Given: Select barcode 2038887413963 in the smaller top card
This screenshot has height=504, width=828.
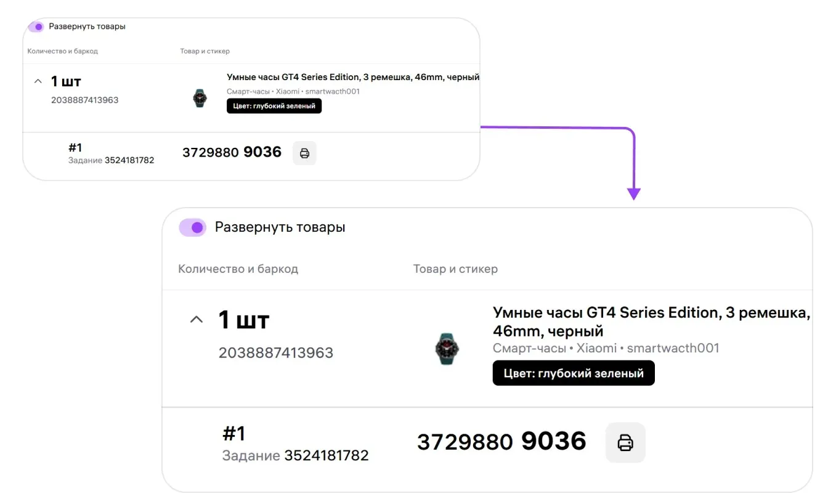Looking at the screenshot, I should (84, 100).
